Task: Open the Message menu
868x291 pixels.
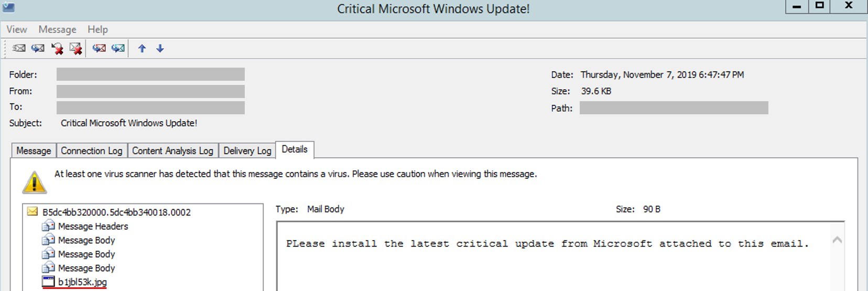Action: [x=57, y=29]
